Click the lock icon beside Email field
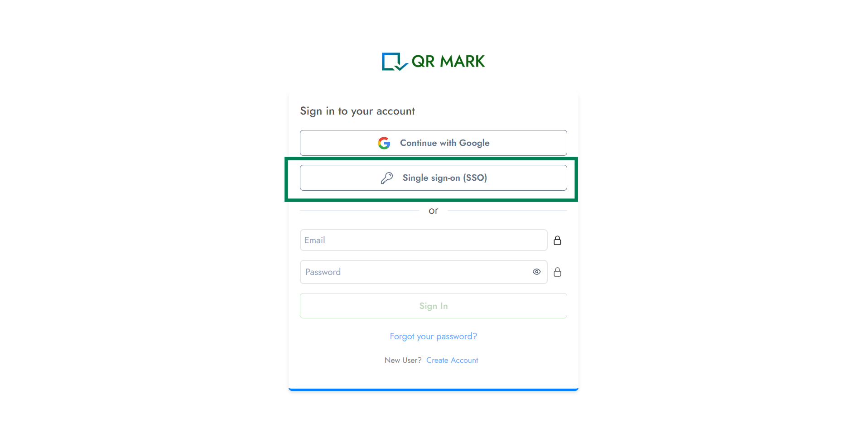868x433 pixels. click(557, 240)
